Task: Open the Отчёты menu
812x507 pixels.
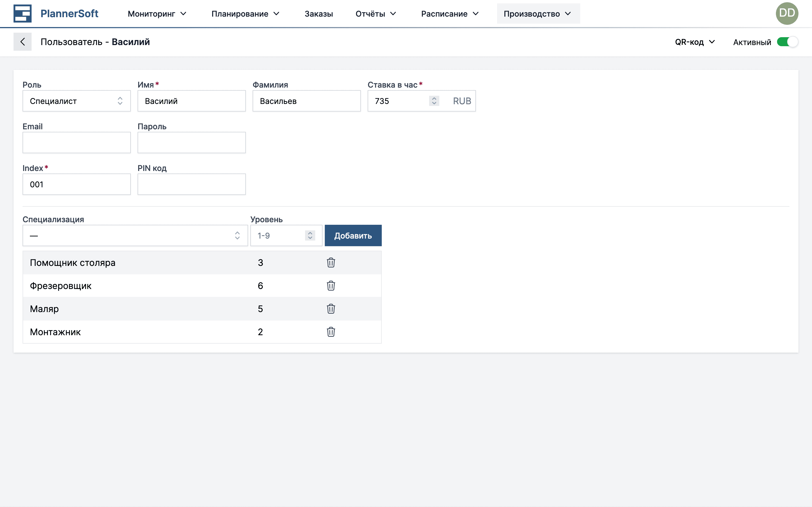Action: coord(376,14)
